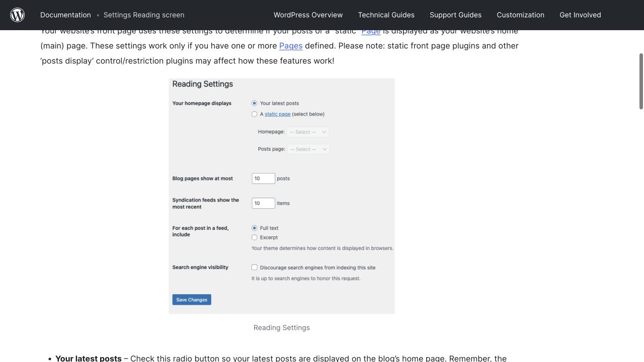Viewport: 644px width, 362px height.
Task: Select the 'A static page' radio button
Action: pyautogui.click(x=255, y=114)
